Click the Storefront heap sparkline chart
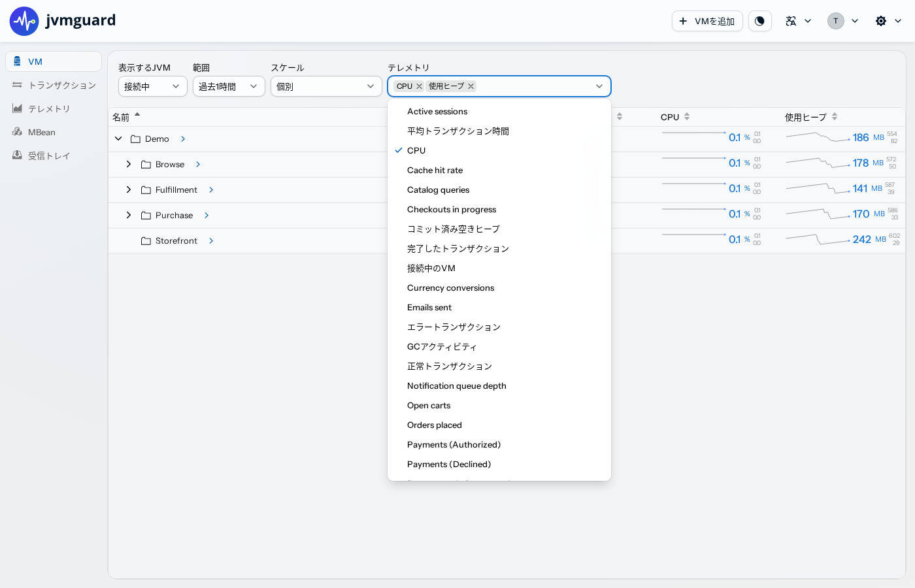 click(x=818, y=239)
